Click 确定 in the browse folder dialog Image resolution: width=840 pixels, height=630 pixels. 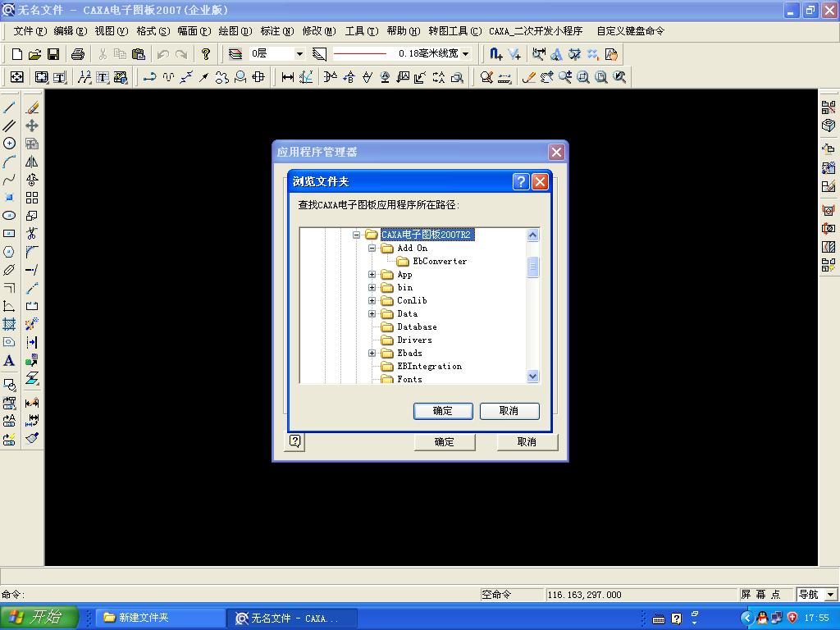443,411
